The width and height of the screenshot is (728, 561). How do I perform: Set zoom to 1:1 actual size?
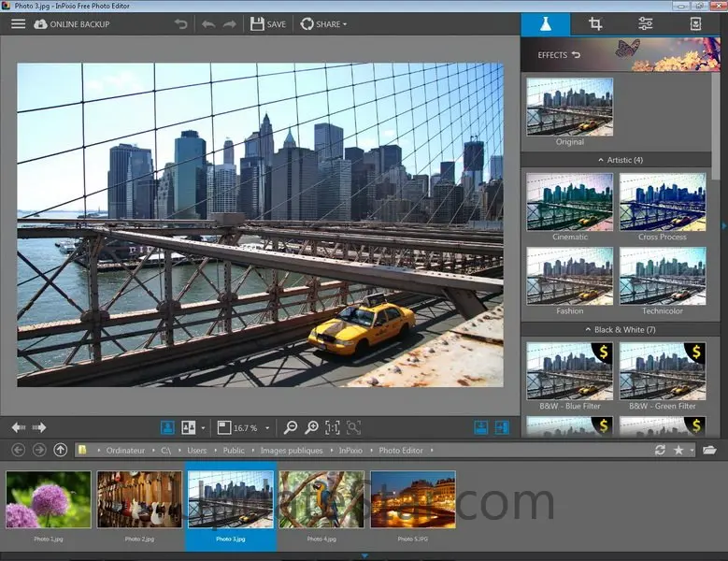[x=333, y=427]
